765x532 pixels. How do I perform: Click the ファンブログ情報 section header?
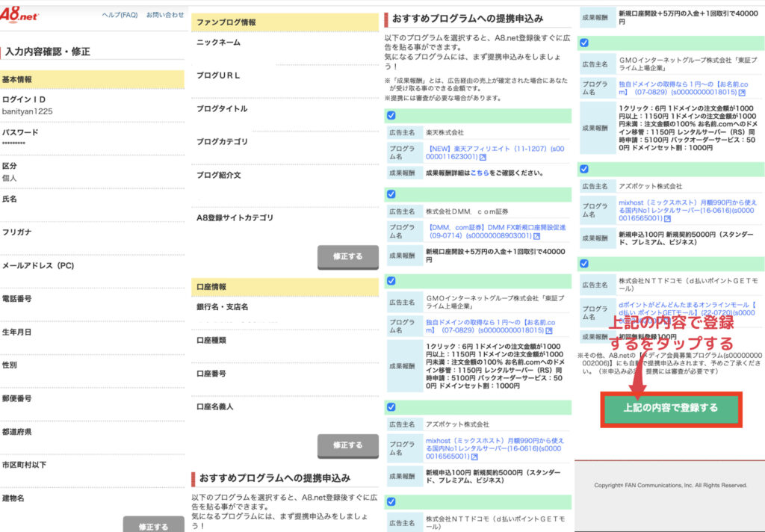coord(285,22)
